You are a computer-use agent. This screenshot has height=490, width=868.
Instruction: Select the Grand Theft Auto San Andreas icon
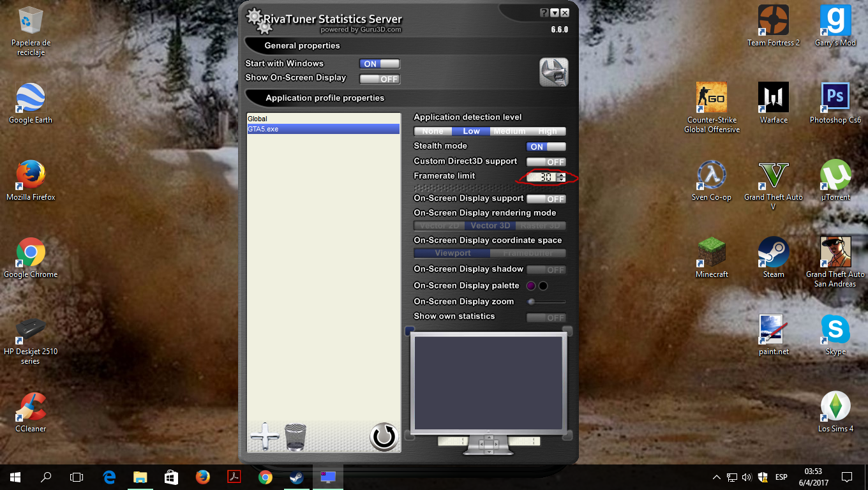coord(835,262)
